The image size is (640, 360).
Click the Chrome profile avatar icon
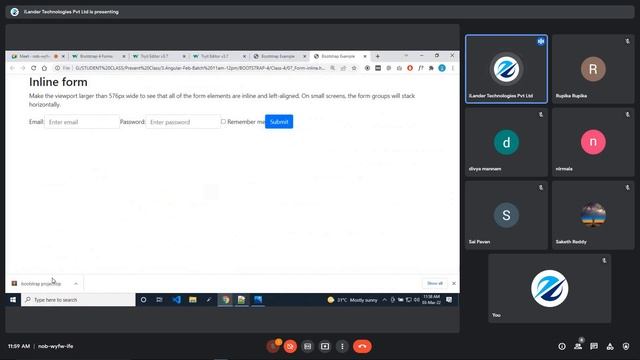[442, 68]
